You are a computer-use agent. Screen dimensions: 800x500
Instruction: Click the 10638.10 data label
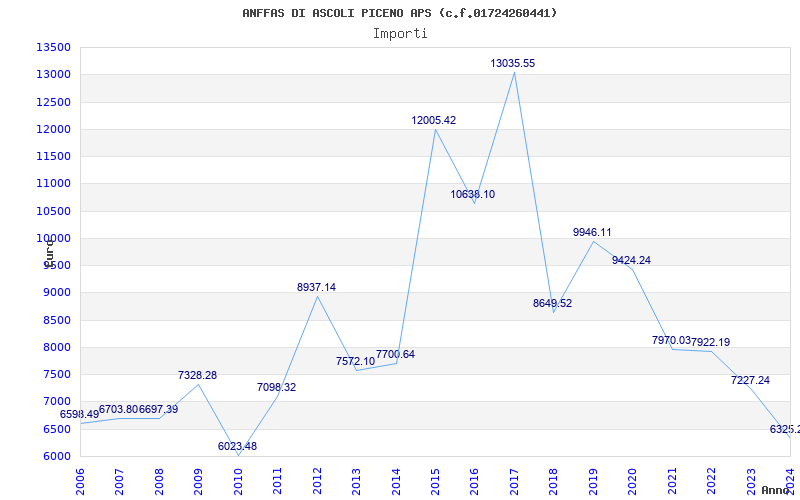(472, 195)
